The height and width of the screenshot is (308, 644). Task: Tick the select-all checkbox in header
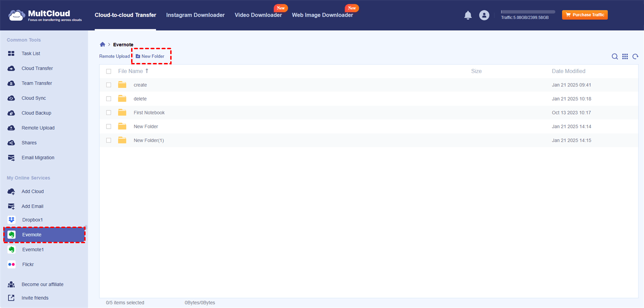click(x=109, y=71)
